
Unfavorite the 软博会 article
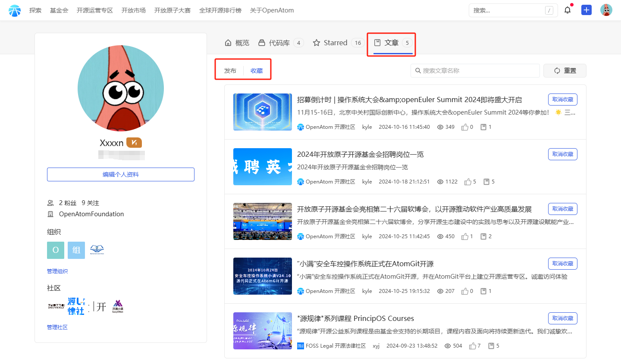[563, 209]
